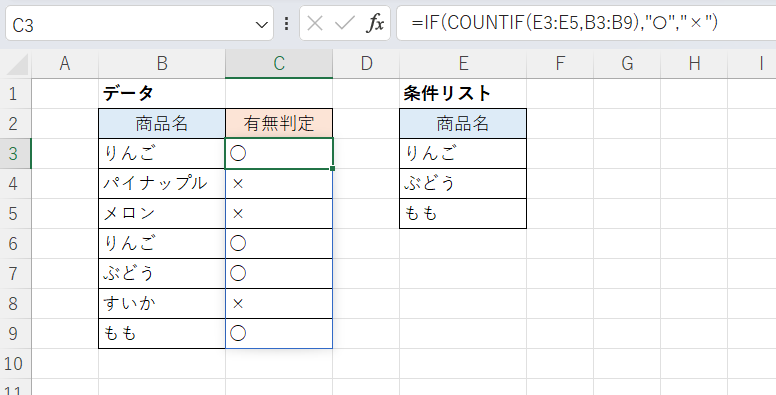Select the すいか cell
Screen dimensions: 776x395
162,303
